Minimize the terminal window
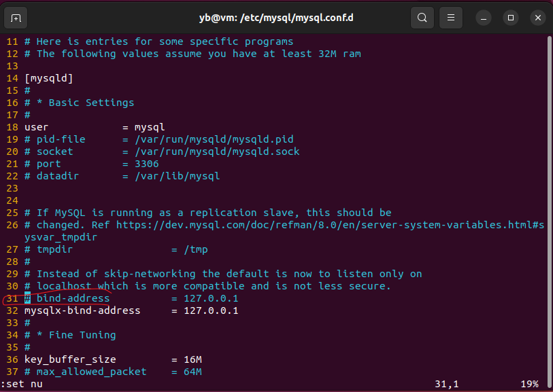553x392 pixels. pyautogui.click(x=484, y=18)
